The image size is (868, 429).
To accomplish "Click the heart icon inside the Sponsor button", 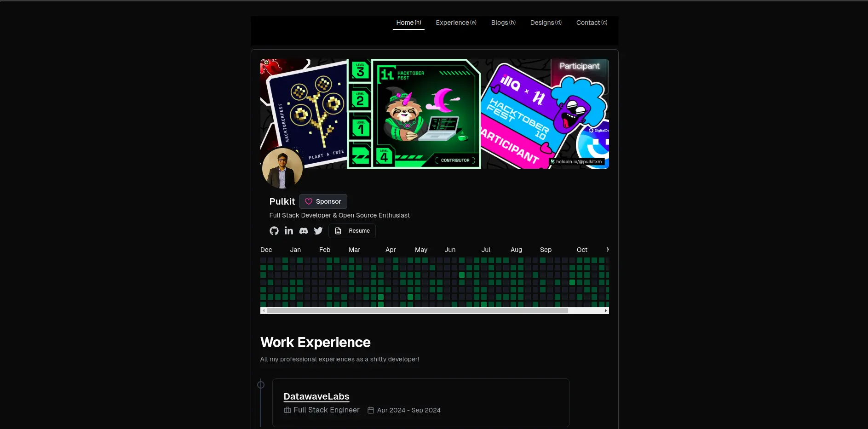I will pos(308,201).
